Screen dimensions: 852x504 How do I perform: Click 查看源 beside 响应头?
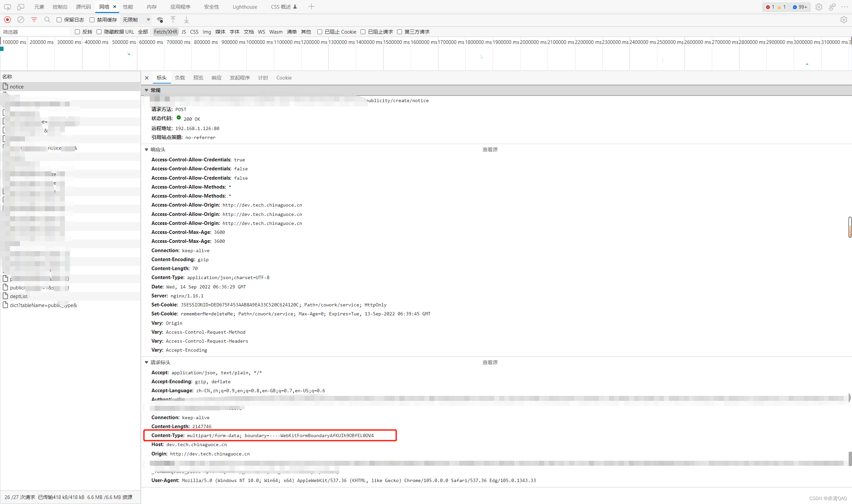pyautogui.click(x=490, y=149)
